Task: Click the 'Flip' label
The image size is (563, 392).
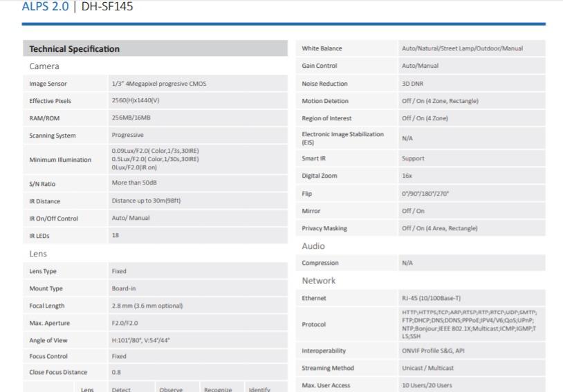Action: pyautogui.click(x=307, y=194)
